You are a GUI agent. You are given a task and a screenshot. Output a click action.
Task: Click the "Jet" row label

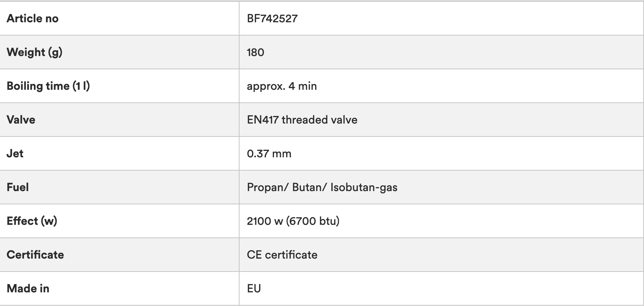(x=15, y=153)
